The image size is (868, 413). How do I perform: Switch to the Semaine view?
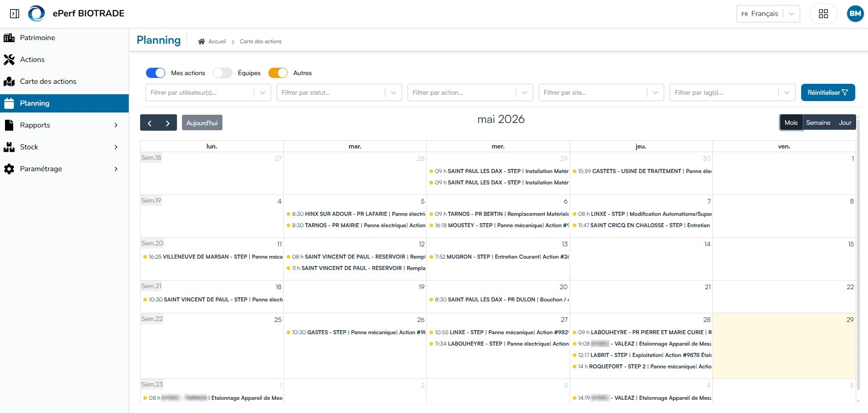pyautogui.click(x=818, y=123)
